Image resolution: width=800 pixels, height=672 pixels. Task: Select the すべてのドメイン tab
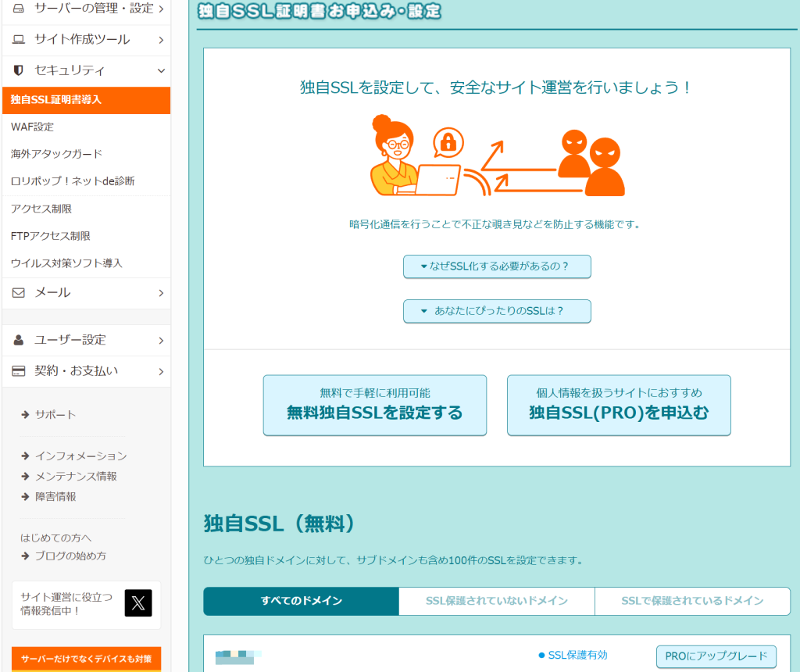pyautogui.click(x=301, y=601)
